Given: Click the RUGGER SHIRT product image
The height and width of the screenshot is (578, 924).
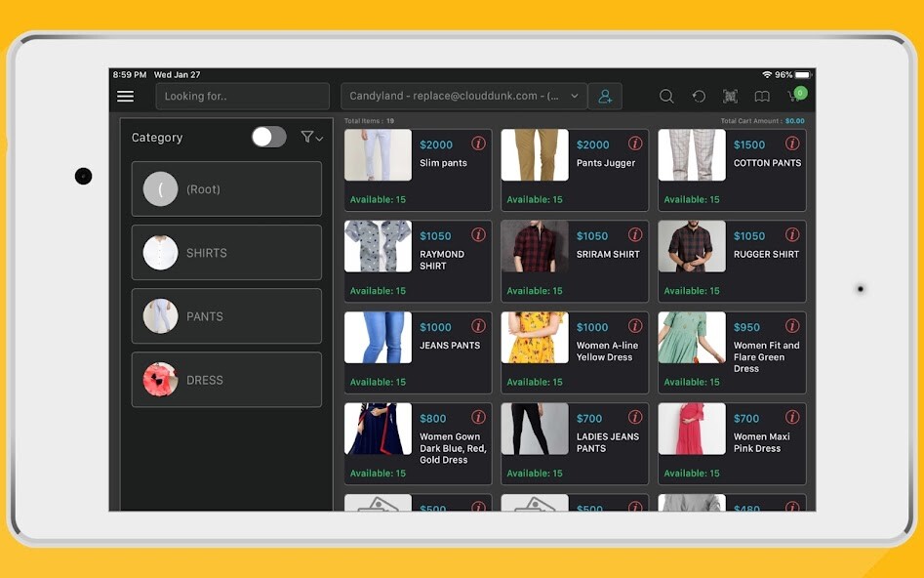Looking at the screenshot, I should 692,247.
